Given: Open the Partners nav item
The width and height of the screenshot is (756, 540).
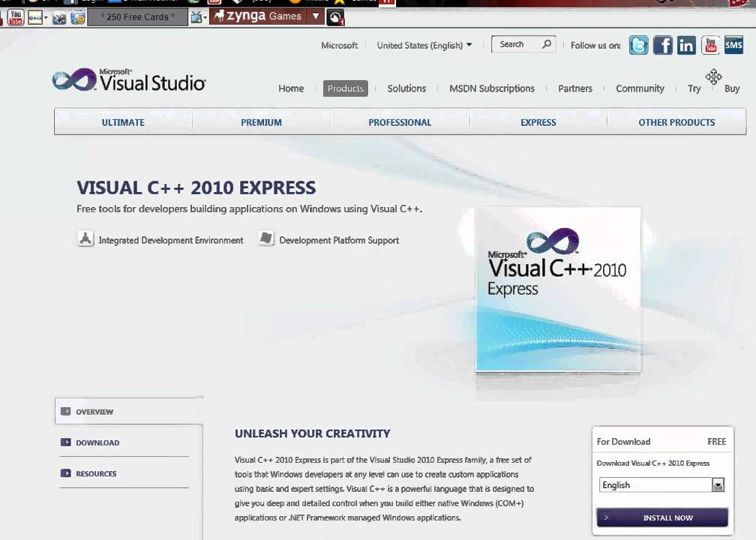Looking at the screenshot, I should click(575, 88).
